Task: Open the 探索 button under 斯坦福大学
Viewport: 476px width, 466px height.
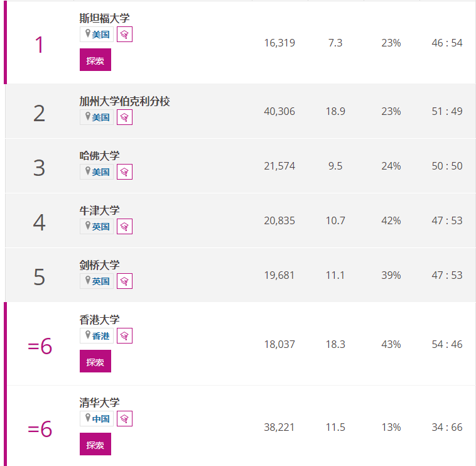Action: pos(95,60)
